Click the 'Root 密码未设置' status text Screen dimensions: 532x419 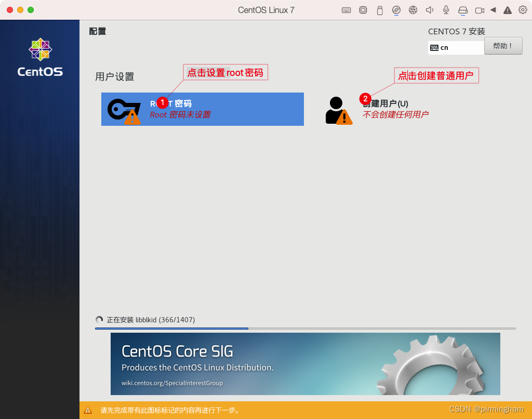(x=180, y=115)
